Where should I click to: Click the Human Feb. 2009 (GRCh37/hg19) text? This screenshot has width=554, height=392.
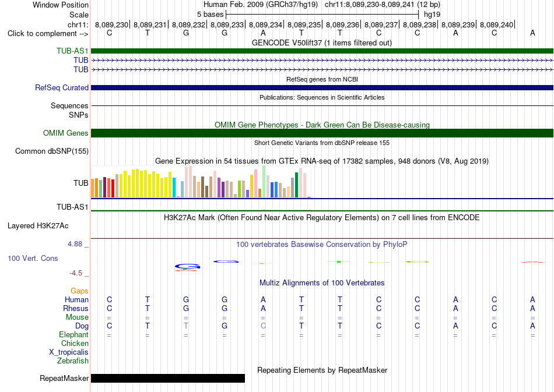coord(261,5)
